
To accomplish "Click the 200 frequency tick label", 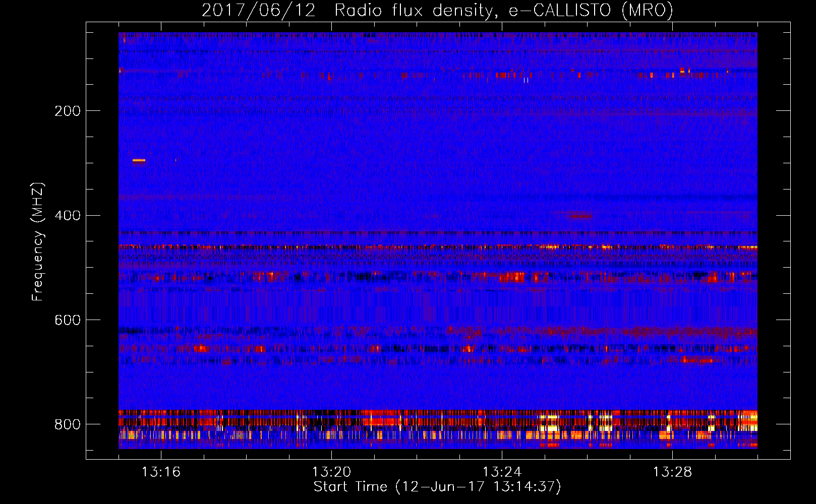I will 68,111.
